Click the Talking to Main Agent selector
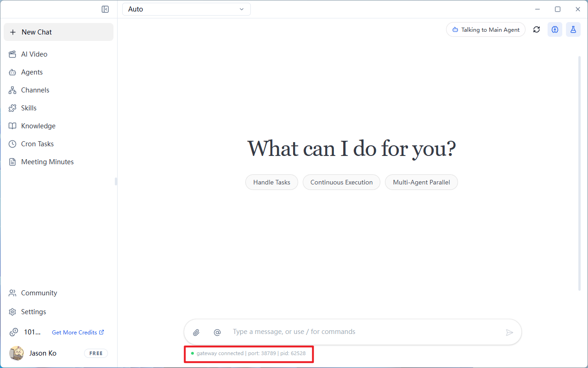The height and width of the screenshot is (368, 588). (x=486, y=29)
